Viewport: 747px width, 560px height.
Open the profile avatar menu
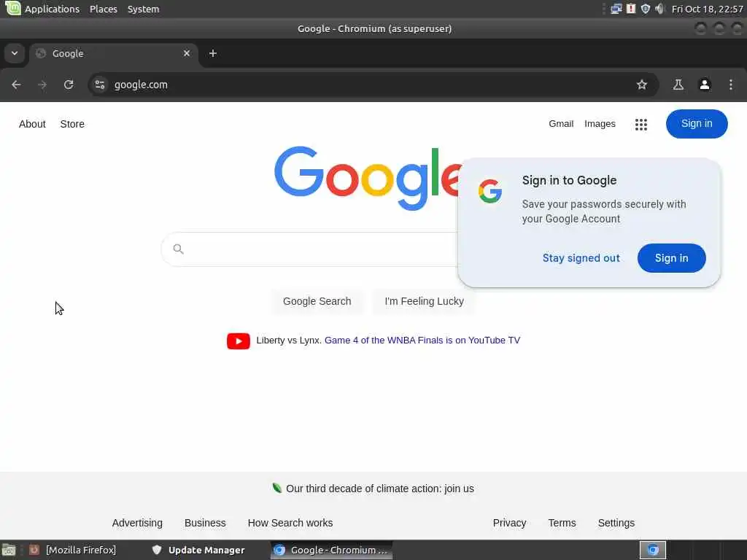tap(705, 85)
